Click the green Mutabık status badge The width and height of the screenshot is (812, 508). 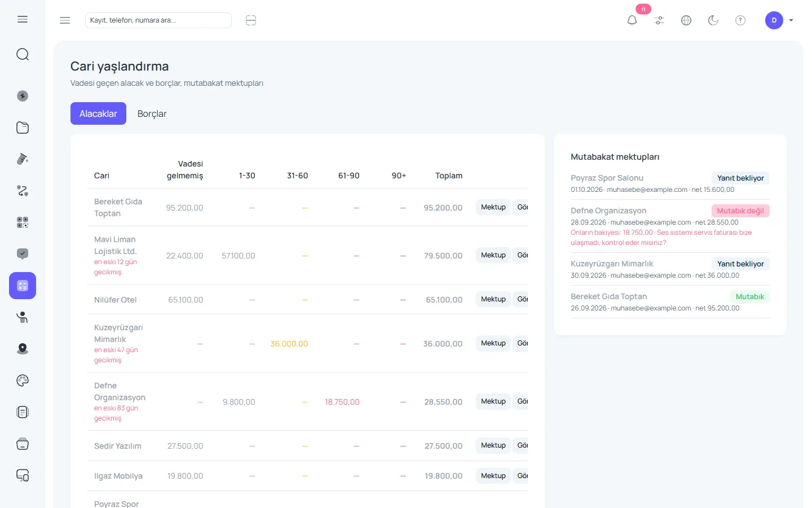[x=749, y=296]
